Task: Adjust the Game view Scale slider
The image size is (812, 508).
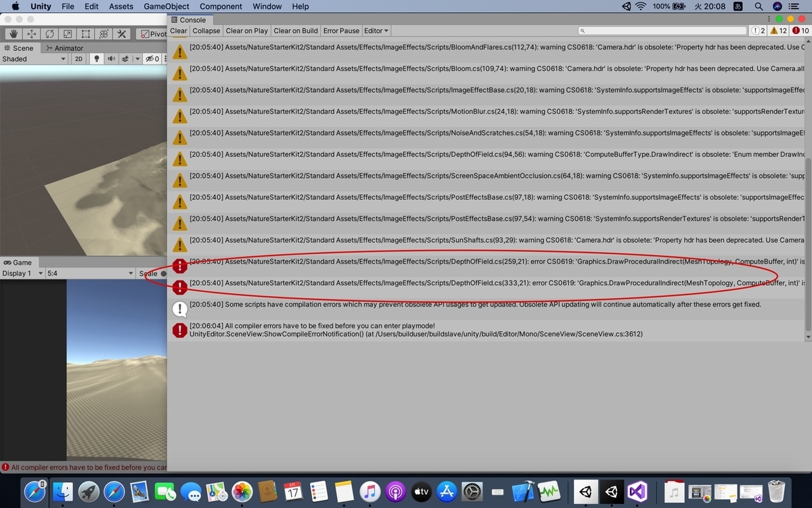Action: [x=163, y=274]
